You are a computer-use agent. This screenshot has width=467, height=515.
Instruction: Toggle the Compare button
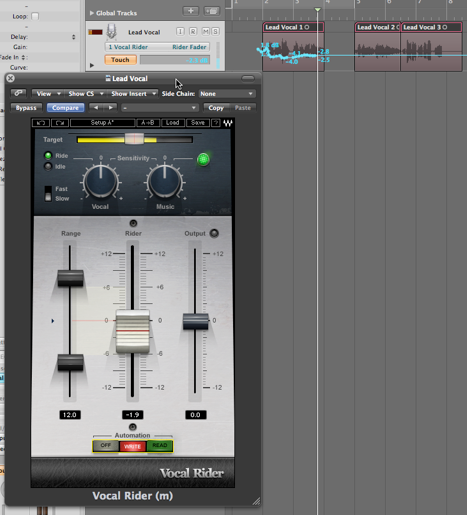tap(65, 108)
